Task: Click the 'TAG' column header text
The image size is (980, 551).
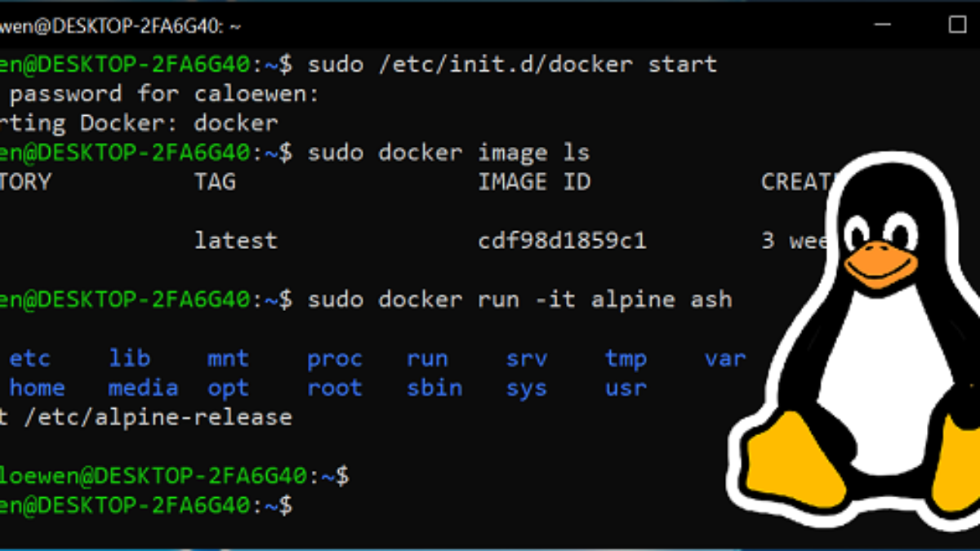Action: click(x=215, y=181)
